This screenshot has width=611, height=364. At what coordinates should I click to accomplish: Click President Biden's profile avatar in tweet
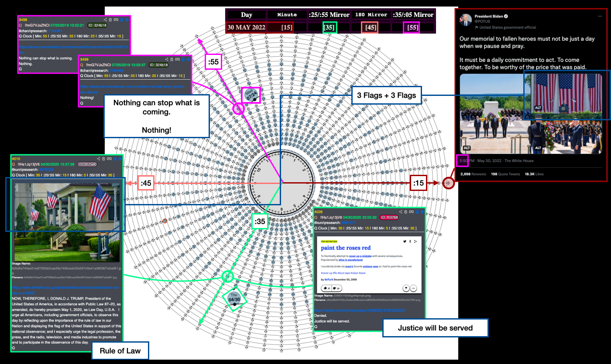[x=466, y=20]
